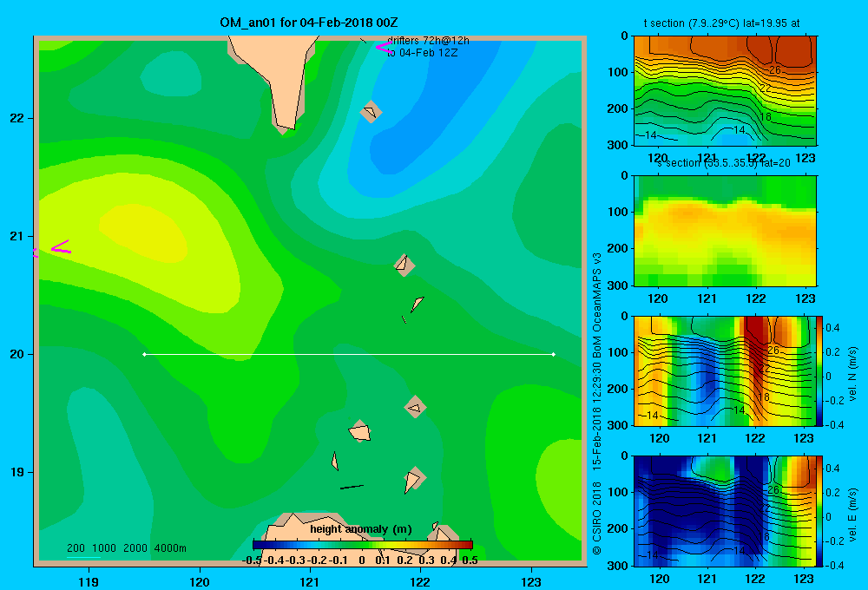Image resolution: width=868 pixels, height=590 pixels.
Task: Click the west endpoint of the white section line
Action: pos(144,354)
